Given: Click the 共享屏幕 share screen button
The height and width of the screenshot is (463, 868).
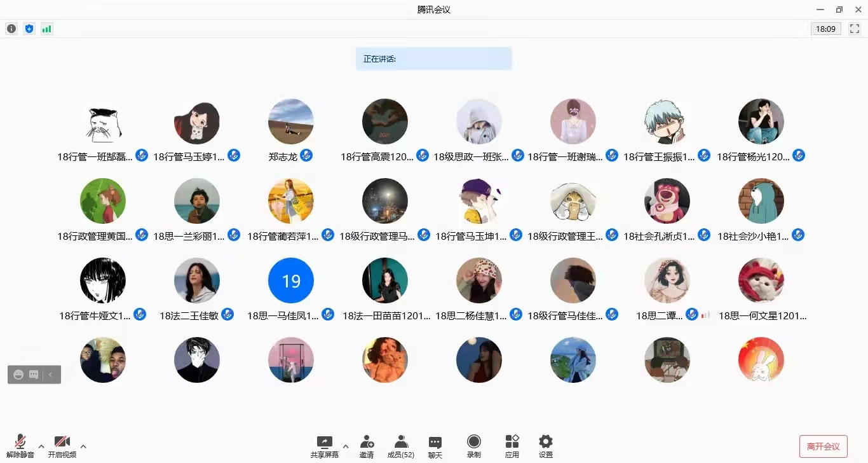Looking at the screenshot, I should [324, 446].
